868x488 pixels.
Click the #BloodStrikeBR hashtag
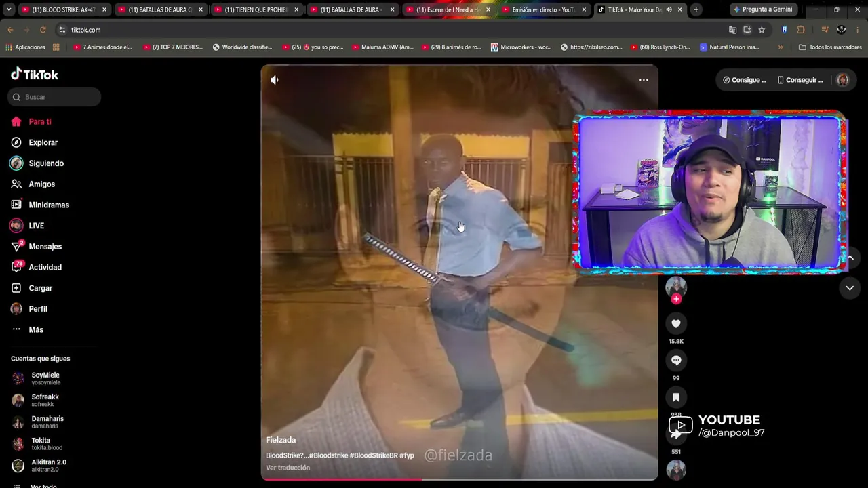[374, 455]
